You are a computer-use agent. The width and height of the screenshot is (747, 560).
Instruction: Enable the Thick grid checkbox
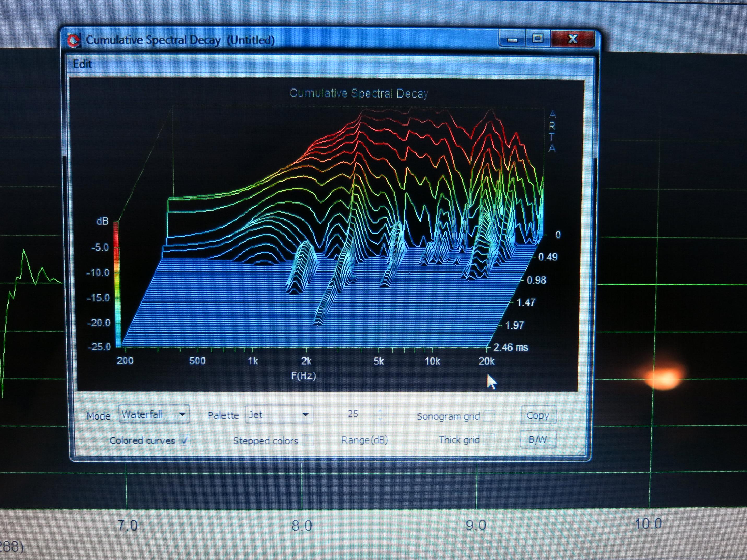(490, 439)
